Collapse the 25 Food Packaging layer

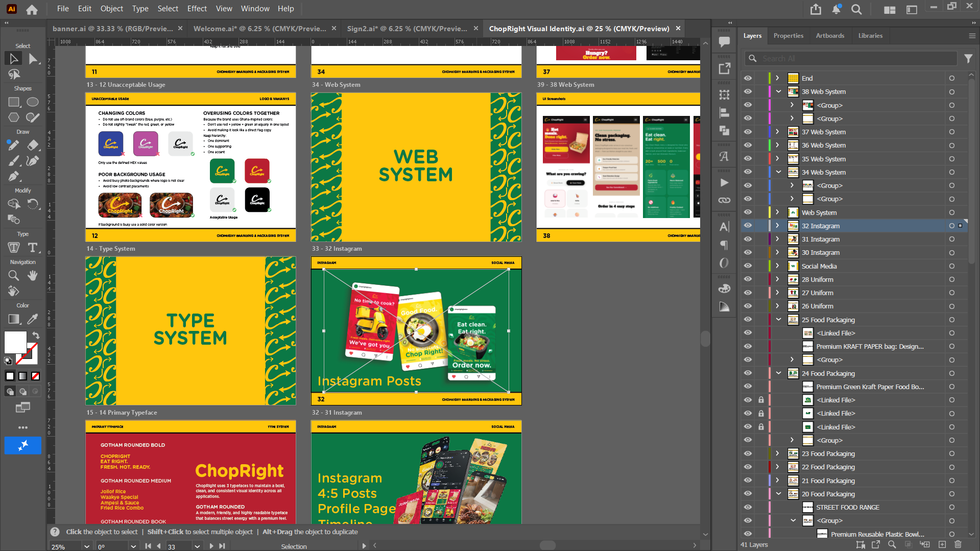click(x=778, y=320)
